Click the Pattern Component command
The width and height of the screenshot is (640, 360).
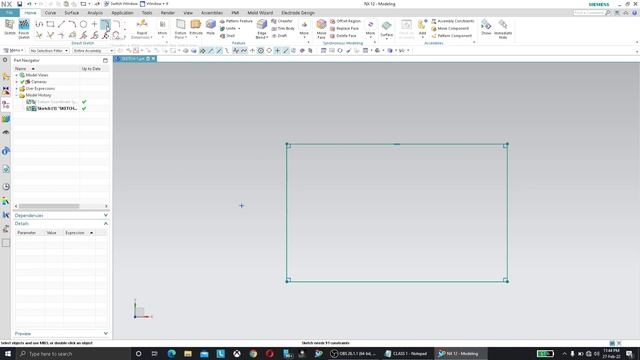tap(452, 36)
